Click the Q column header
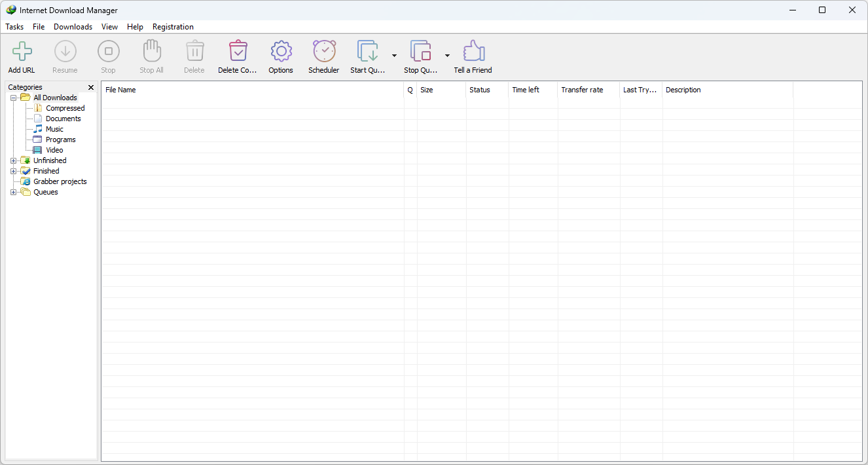The height and width of the screenshot is (465, 868). [410, 90]
